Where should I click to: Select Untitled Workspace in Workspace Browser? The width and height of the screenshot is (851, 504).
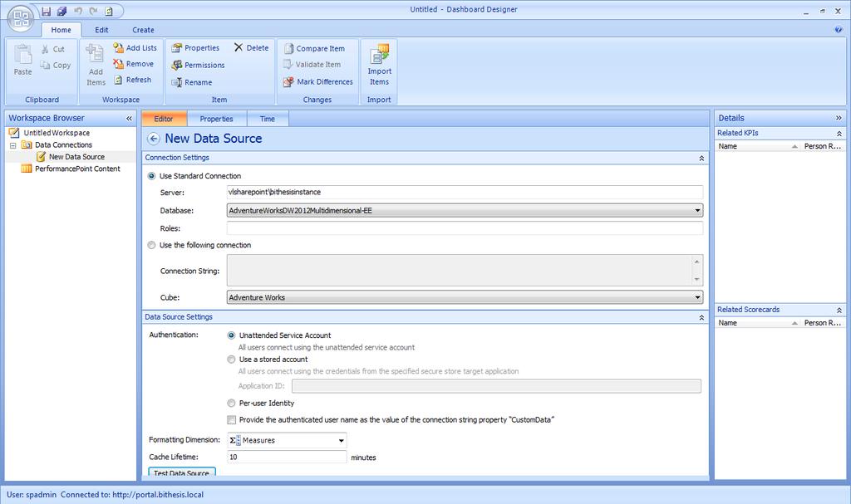coord(57,133)
